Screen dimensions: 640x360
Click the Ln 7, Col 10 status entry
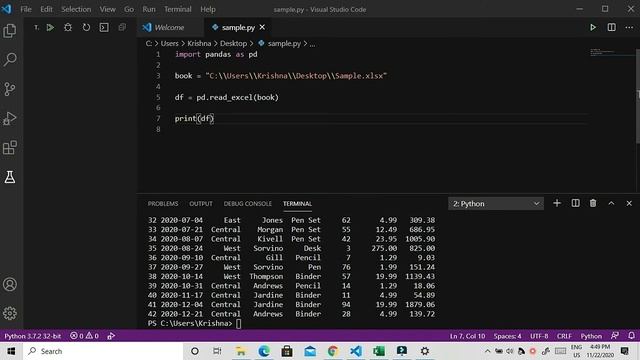(467, 336)
